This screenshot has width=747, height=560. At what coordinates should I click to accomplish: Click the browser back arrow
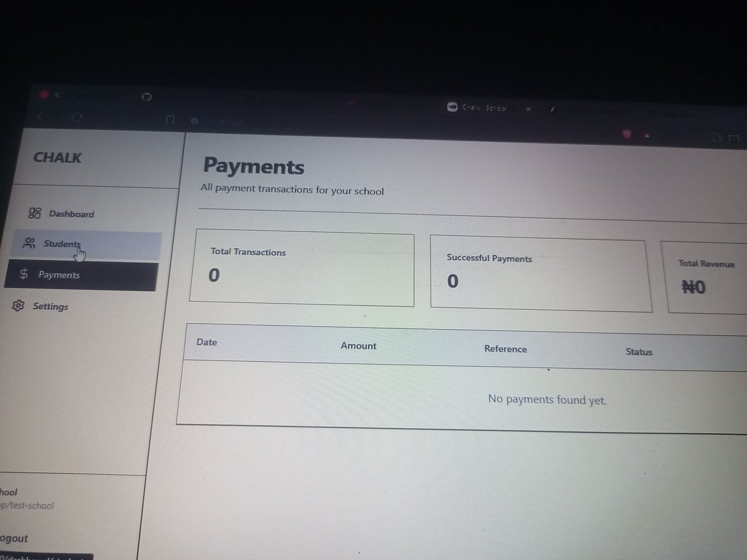coord(40,116)
